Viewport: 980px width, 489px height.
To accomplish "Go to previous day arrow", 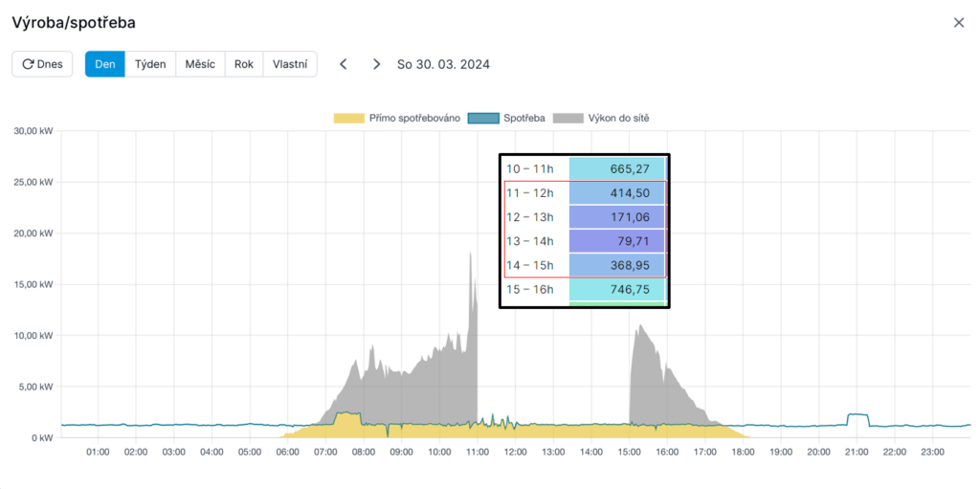I will click(344, 64).
